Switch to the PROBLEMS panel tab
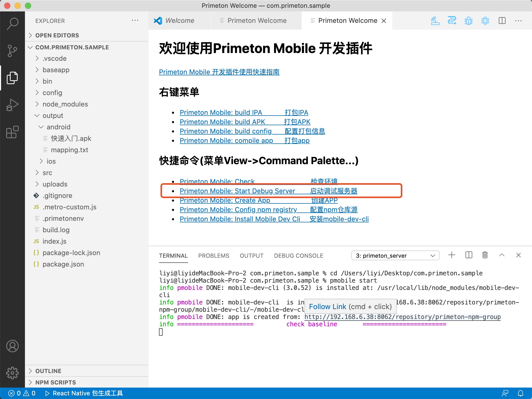This screenshot has height=399, width=532. (214, 256)
